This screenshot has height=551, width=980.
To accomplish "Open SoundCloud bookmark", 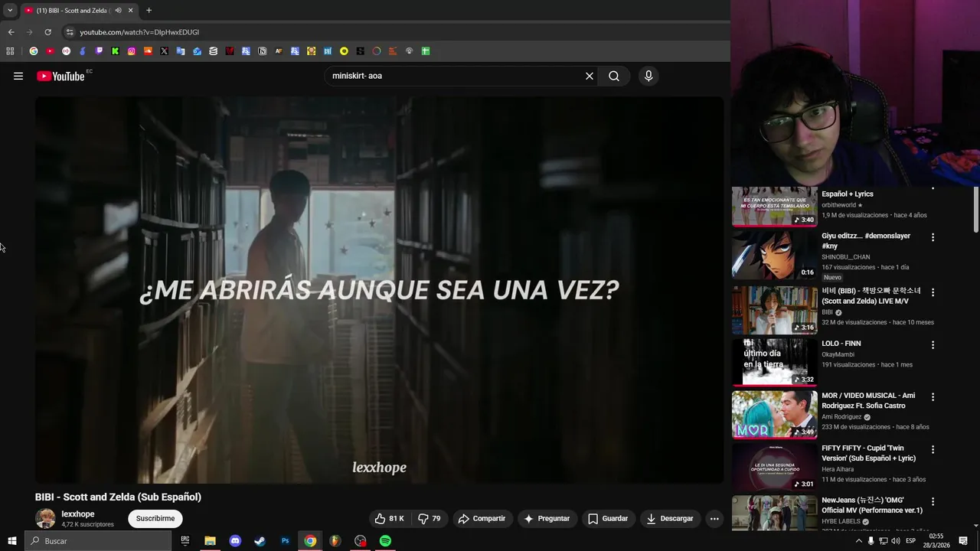I will point(148,51).
